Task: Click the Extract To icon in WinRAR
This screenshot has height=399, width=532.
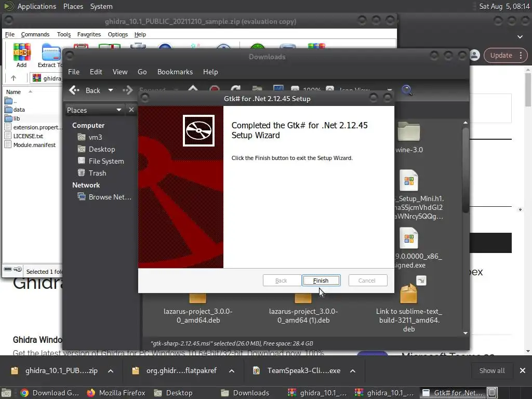Action: point(50,55)
